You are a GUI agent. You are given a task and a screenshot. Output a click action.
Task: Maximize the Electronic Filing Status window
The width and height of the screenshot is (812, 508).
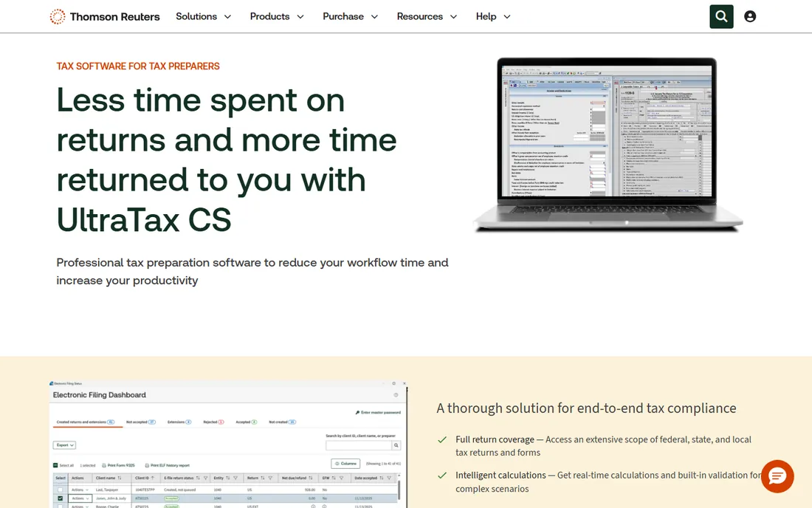pos(394,383)
